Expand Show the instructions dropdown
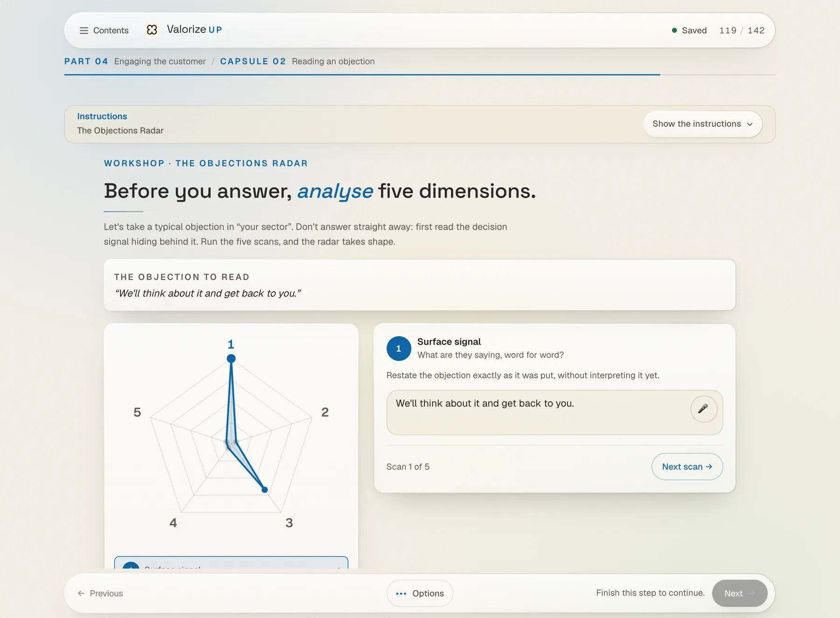 click(702, 124)
